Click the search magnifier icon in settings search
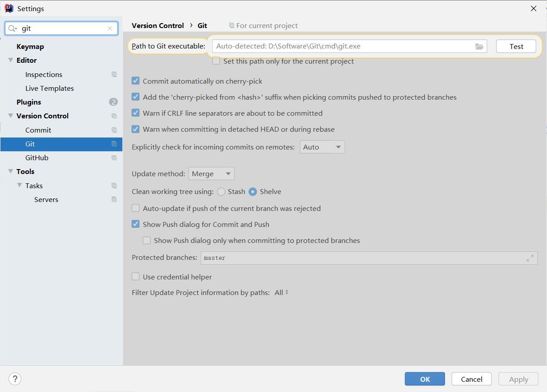547x392 pixels. click(x=12, y=28)
